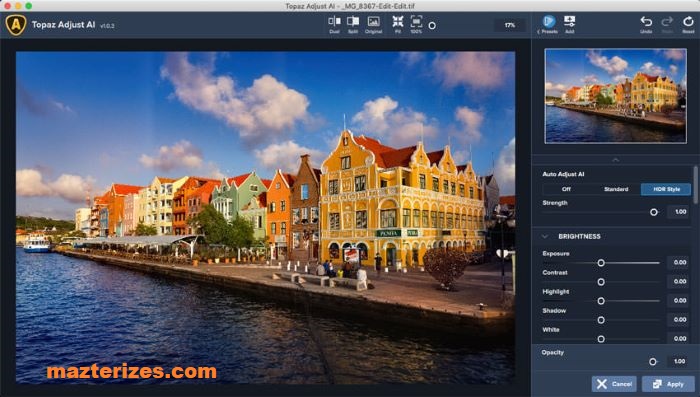Apply the adjustments
Screen dimensions: 700x397
(668, 384)
